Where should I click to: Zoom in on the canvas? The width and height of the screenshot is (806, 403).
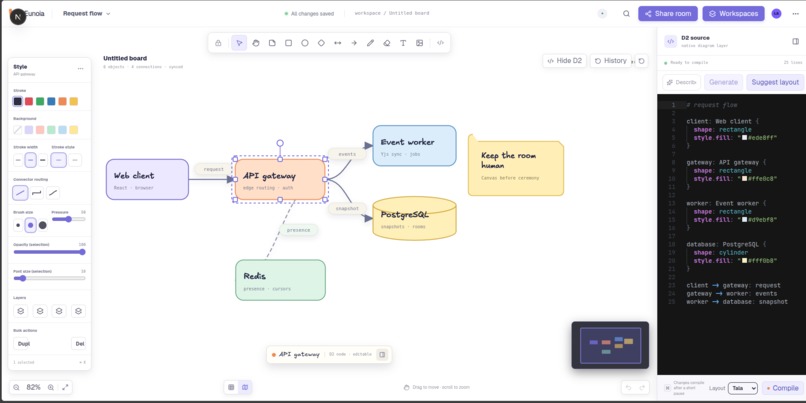50,388
